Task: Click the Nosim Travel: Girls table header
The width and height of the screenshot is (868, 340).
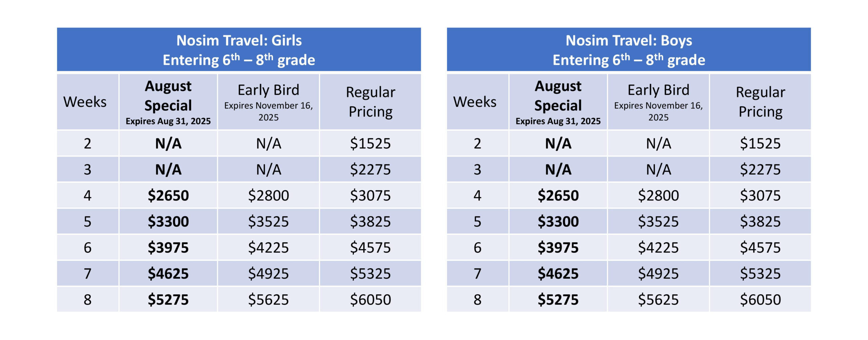Action: tap(239, 50)
